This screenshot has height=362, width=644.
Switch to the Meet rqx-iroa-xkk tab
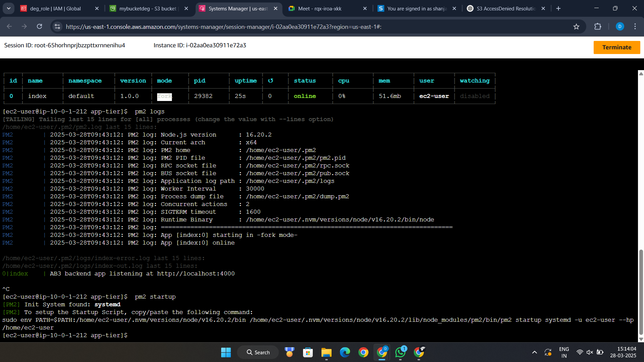coord(319,9)
